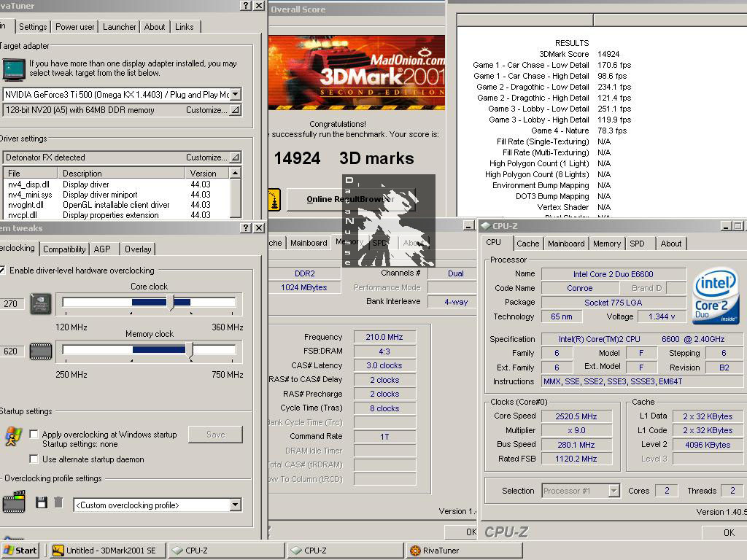Click the Memory clock slider handle
Screen dimensions: 747x560
tap(189, 349)
